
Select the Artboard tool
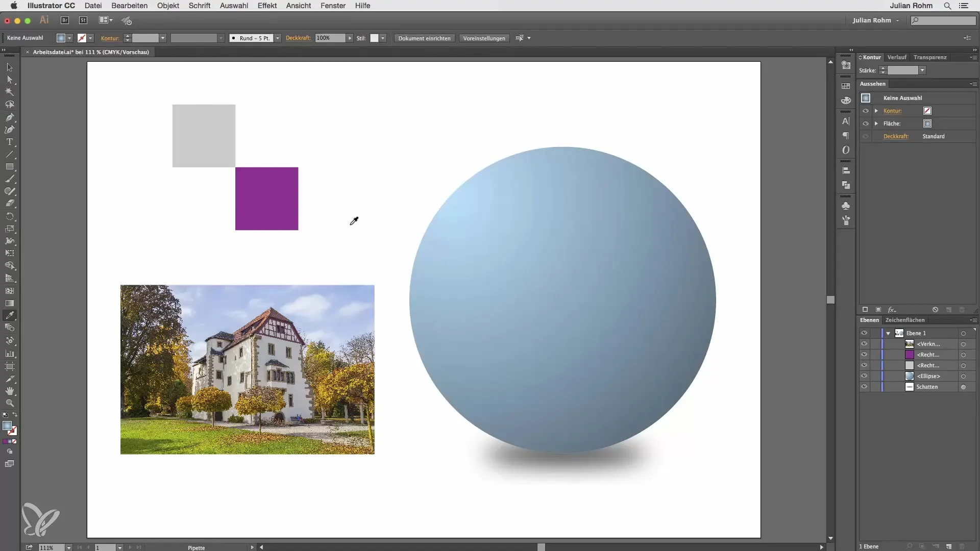pos(10,366)
